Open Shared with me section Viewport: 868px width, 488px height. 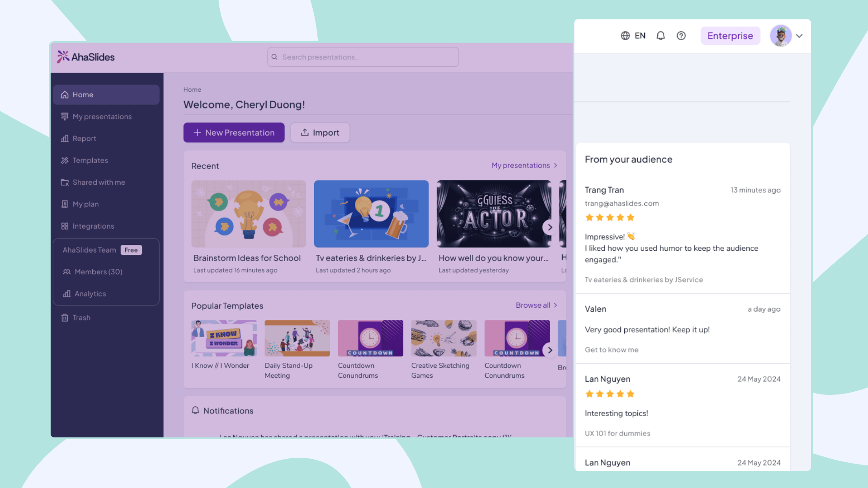99,182
